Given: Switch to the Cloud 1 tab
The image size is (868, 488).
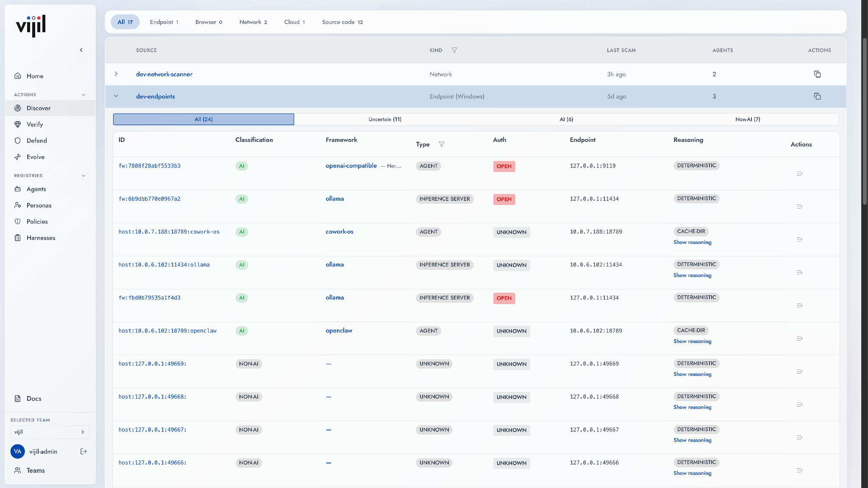Looking at the screenshot, I should pyautogui.click(x=295, y=22).
